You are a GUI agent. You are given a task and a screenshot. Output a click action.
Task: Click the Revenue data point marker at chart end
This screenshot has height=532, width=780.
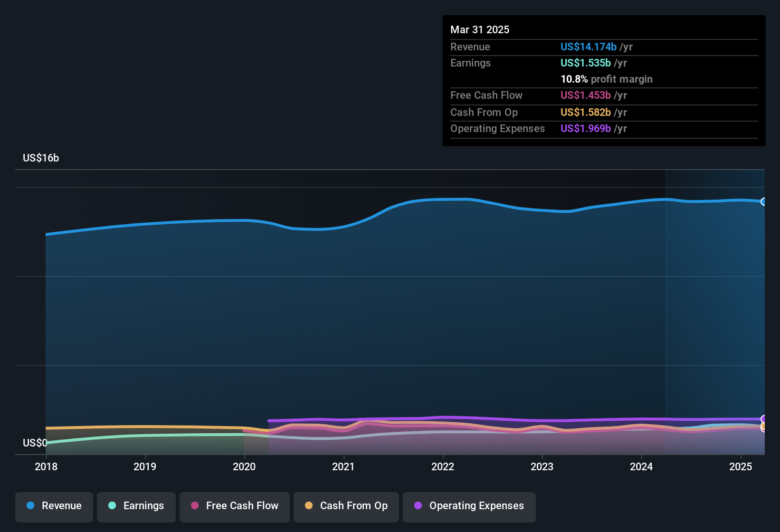[764, 202]
